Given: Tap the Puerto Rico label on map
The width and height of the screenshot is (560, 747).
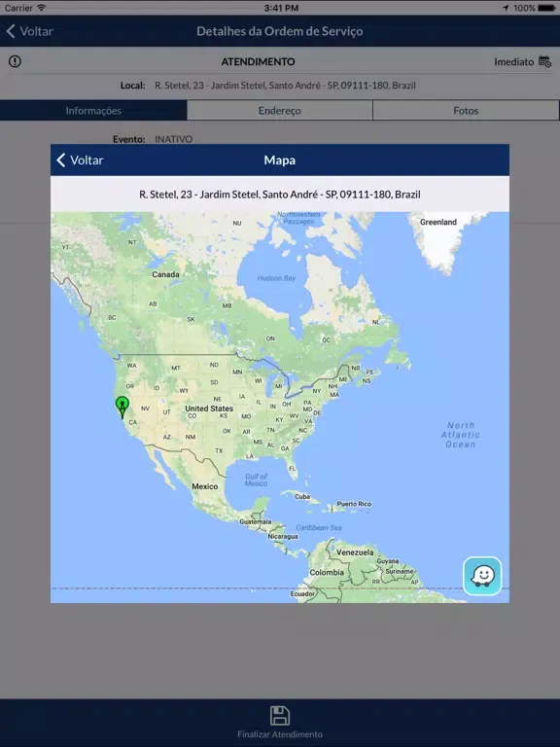Looking at the screenshot, I should tap(354, 504).
